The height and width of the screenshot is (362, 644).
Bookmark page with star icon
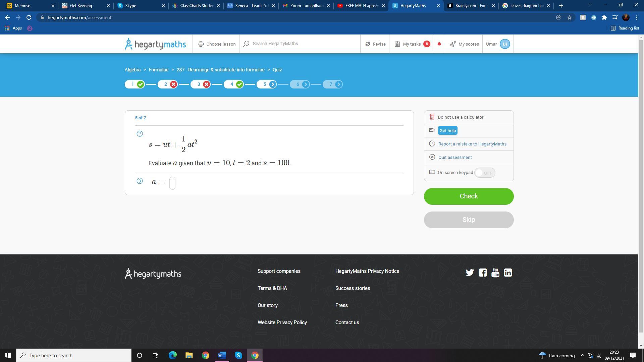click(x=570, y=17)
